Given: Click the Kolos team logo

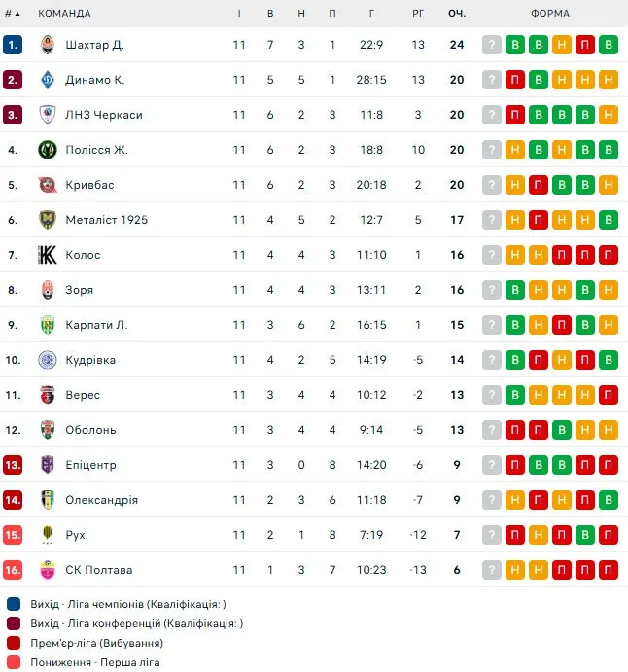Looking at the screenshot, I should 47,255.
